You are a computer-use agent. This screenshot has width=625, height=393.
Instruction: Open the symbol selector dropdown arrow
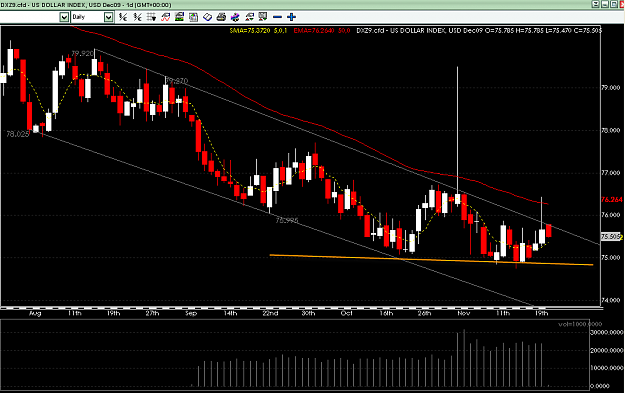64,17
